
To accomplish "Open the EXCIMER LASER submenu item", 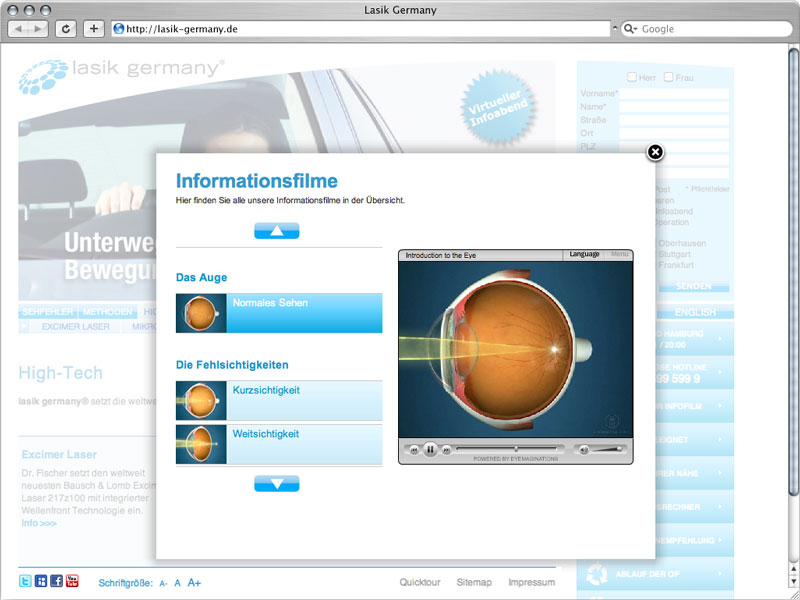I will click(76, 327).
